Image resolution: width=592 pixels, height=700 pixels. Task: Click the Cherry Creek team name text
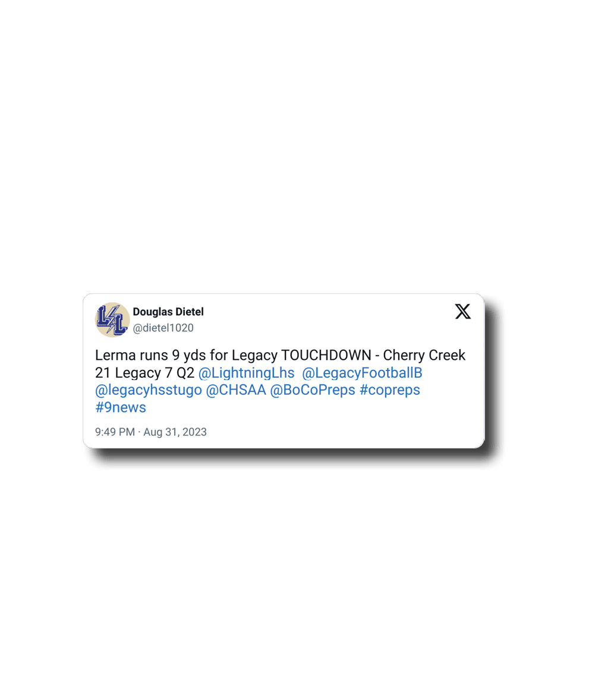point(424,356)
